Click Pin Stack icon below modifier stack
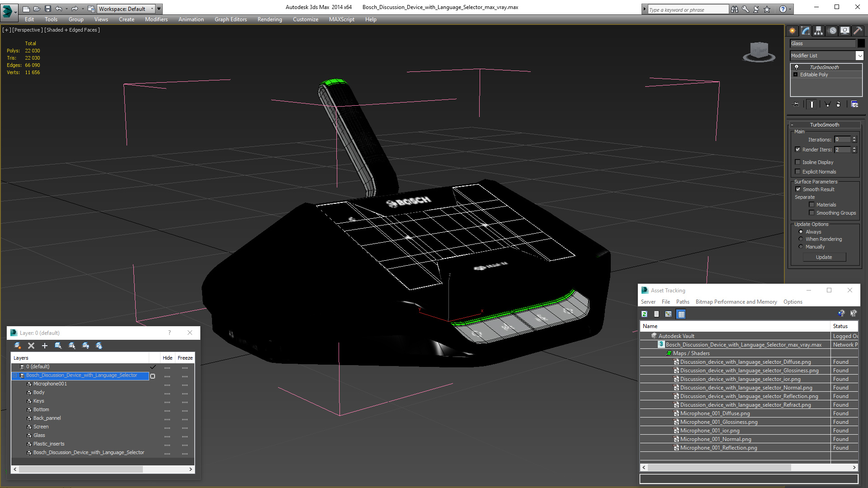This screenshot has width=868, height=488. click(796, 104)
